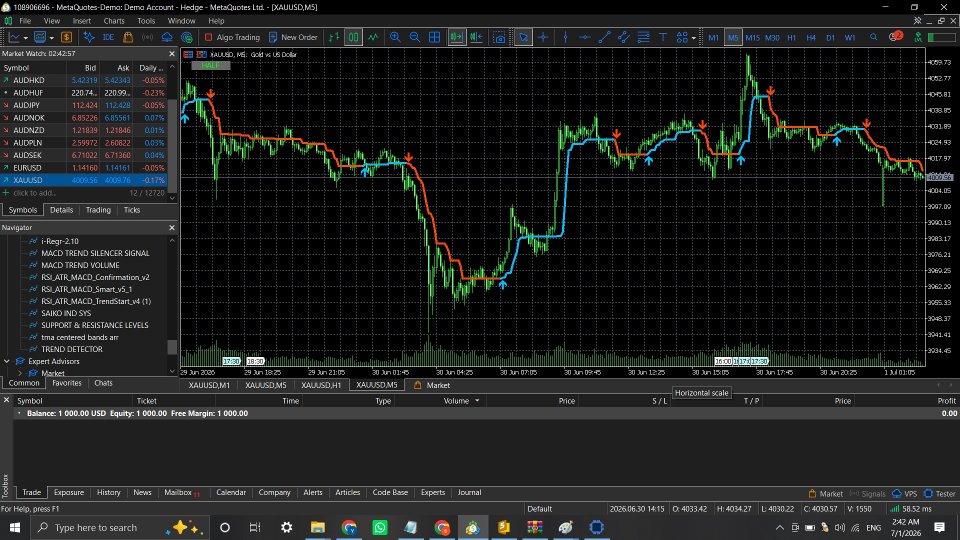Screen dimensions: 960x540
Task: Open the History tab in Toolbox
Action: [x=108, y=492]
